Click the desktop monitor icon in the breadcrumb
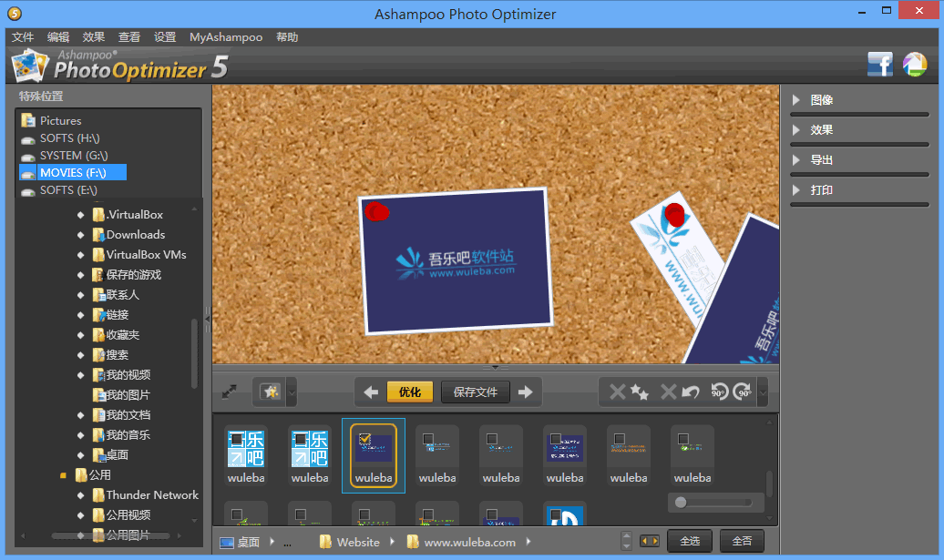Screen dimensions: 944x560 (227, 543)
